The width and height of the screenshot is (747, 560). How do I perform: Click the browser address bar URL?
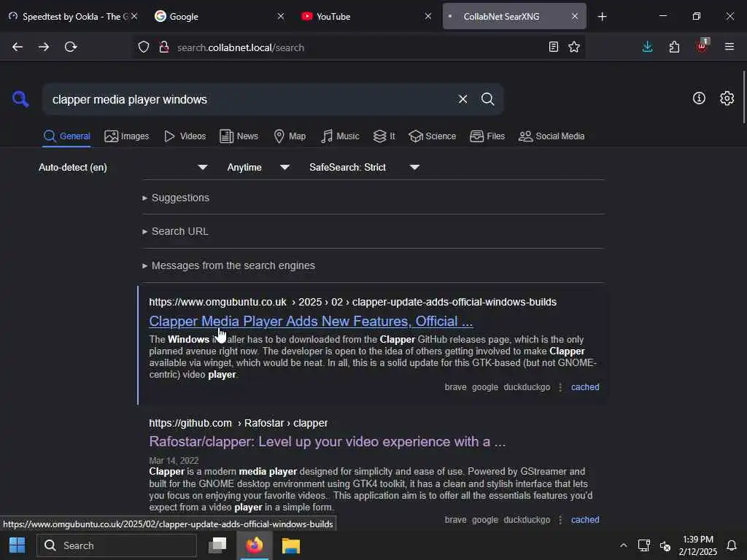click(357, 47)
